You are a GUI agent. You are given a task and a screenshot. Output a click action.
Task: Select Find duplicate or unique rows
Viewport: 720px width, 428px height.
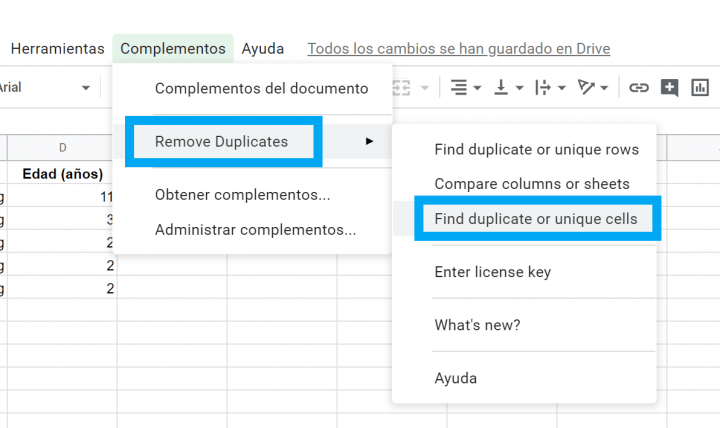pos(536,149)
